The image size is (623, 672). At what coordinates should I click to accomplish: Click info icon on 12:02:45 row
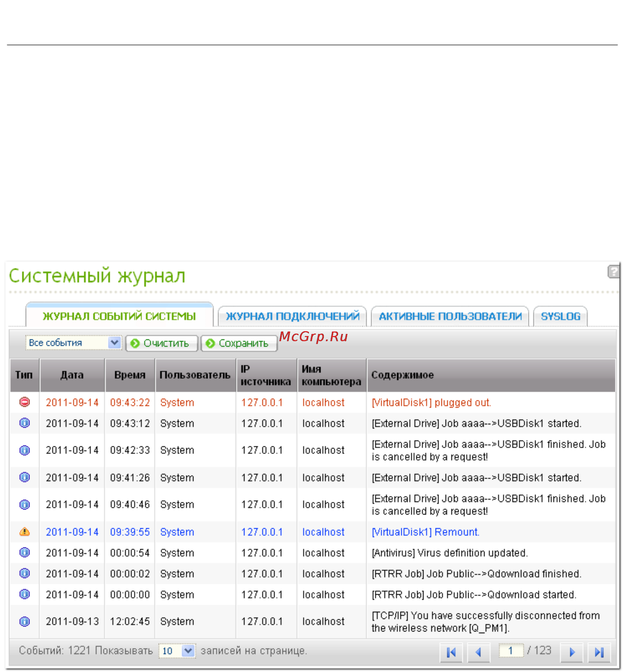[x=25, y=621]
